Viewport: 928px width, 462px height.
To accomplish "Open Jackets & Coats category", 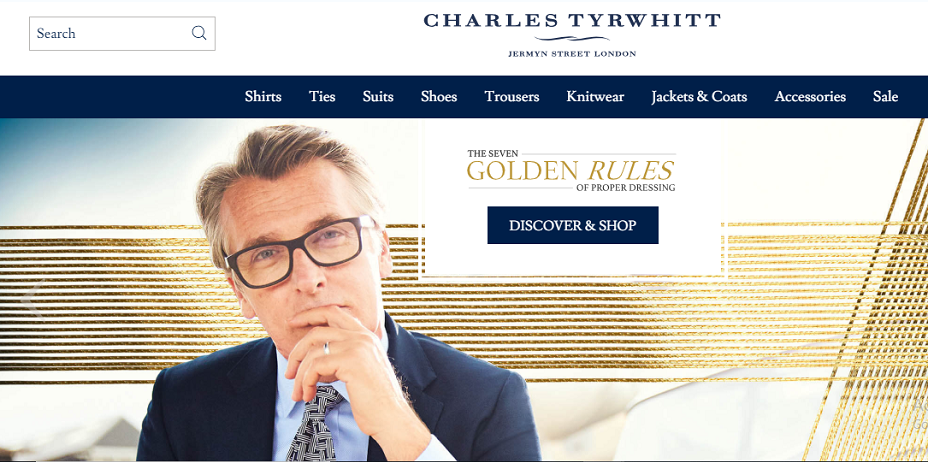I will tap(699, 96).
